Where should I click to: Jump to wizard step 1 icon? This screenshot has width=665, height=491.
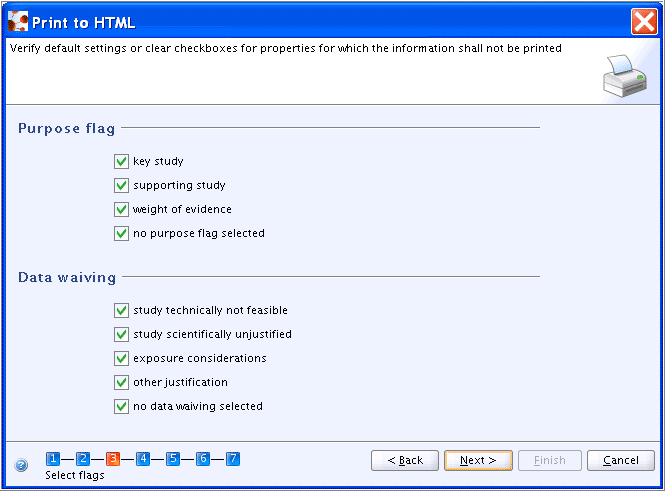point(53,458)
